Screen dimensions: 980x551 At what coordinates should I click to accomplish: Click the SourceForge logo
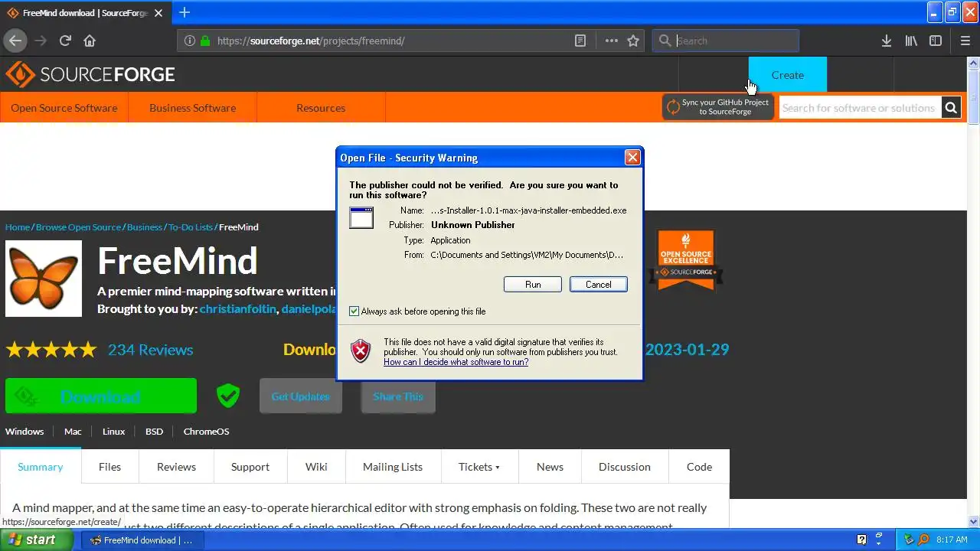point(90,74)
